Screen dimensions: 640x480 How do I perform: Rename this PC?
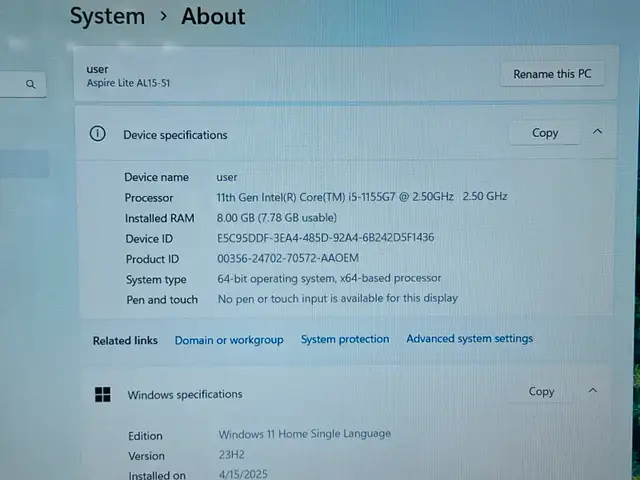coord(552,74)
